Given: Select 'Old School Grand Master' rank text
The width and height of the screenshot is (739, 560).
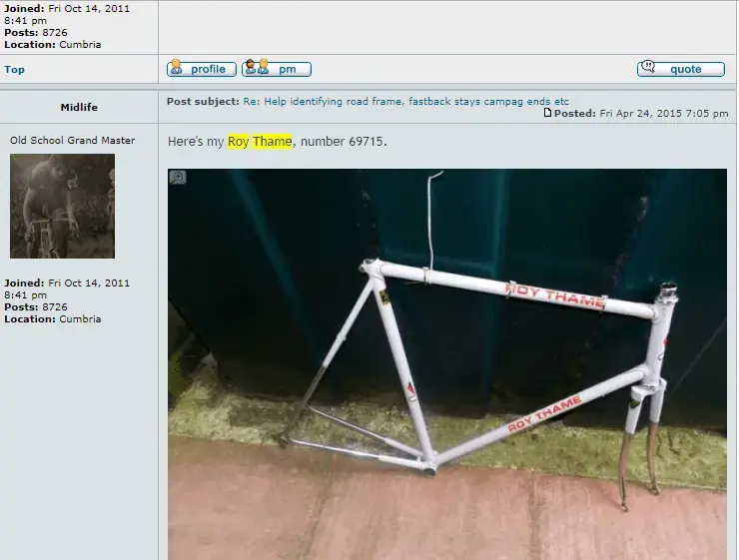Looking at the screenshot, I should [73, 141].
